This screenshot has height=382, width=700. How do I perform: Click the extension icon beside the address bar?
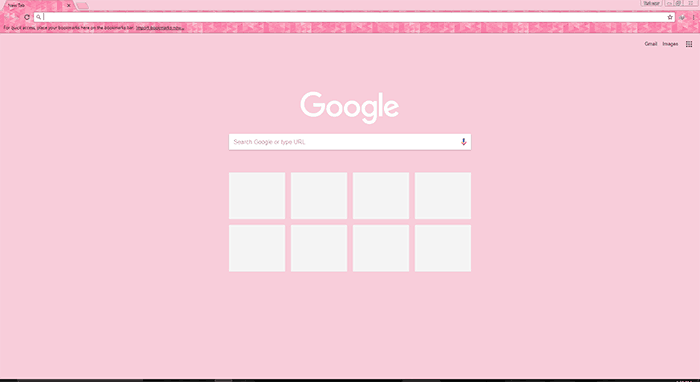(682, 17)
